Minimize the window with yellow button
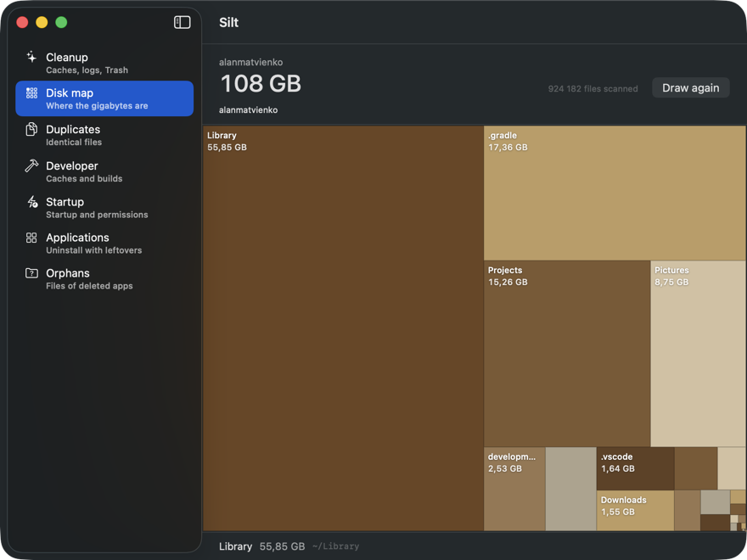The width and height of the screenshot is (747, 560). pyautogui.click(x=42, y=22)
